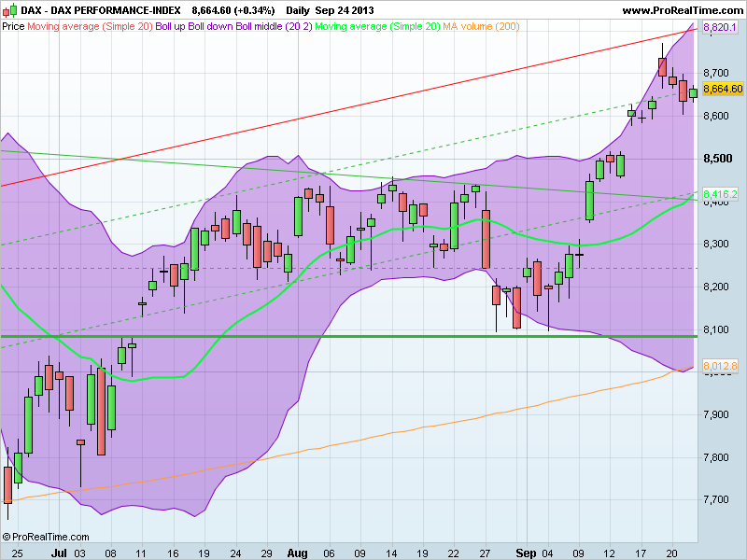Click the most recent green candlestick

tap(693, 92)
